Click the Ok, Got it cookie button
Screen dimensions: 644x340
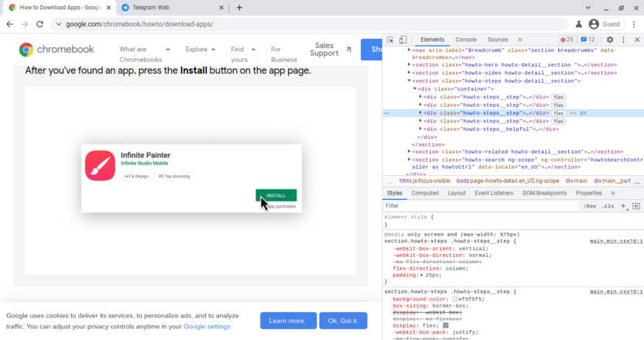[x=343, y=321]
